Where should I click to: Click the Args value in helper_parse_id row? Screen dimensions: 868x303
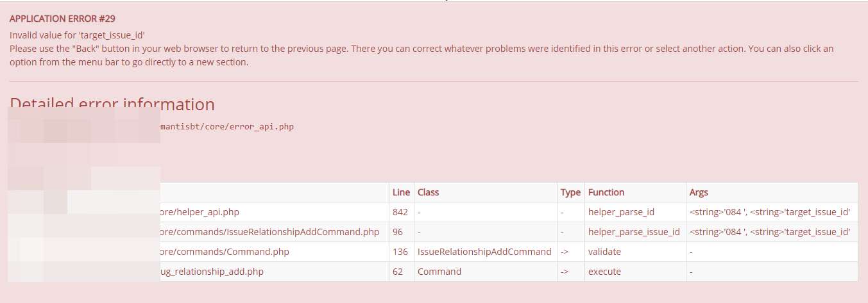[770, 212]
